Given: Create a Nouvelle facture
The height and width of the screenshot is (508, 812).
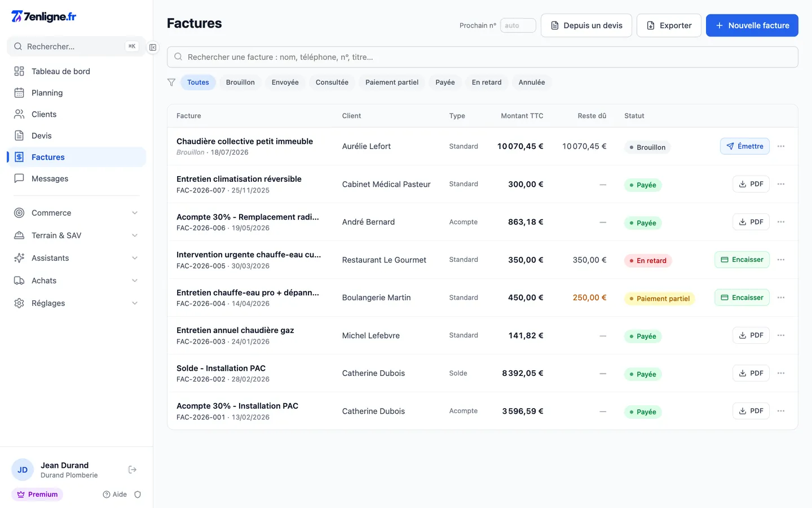Looking at the screenshot, I should tap(752, 25).
